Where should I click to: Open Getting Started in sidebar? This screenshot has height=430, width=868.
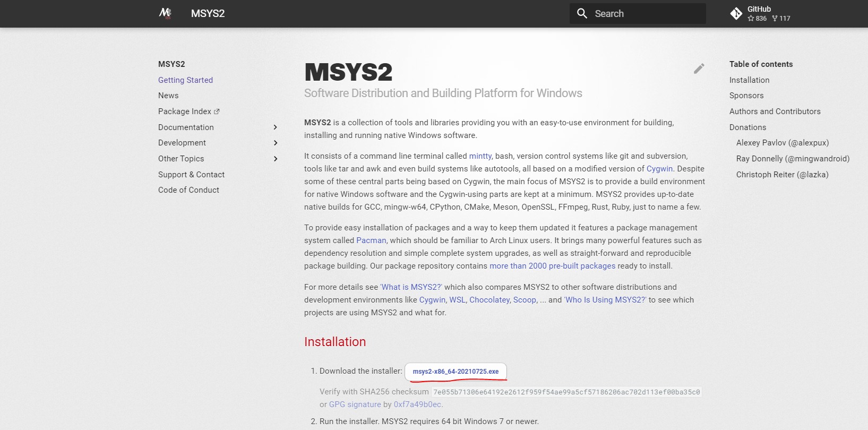pyautogui.click(x=185, y=80)
